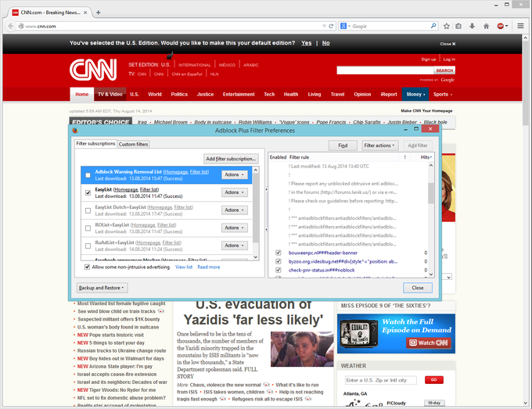Open Actions dropdown for ROList+EasyList
Image resolution: width=532 pixels, height=409 pixels.
(235, 228)
